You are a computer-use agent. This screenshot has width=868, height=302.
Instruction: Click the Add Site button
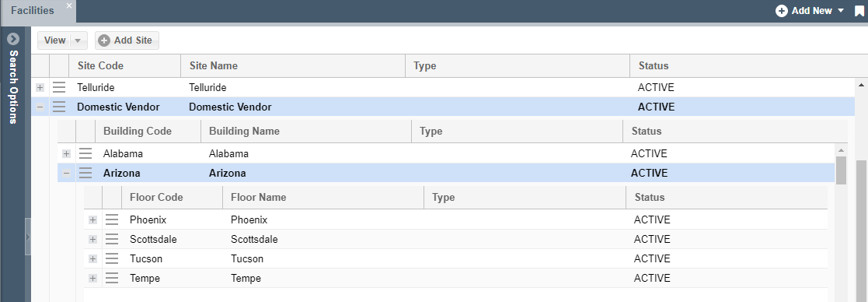[127, 40]
